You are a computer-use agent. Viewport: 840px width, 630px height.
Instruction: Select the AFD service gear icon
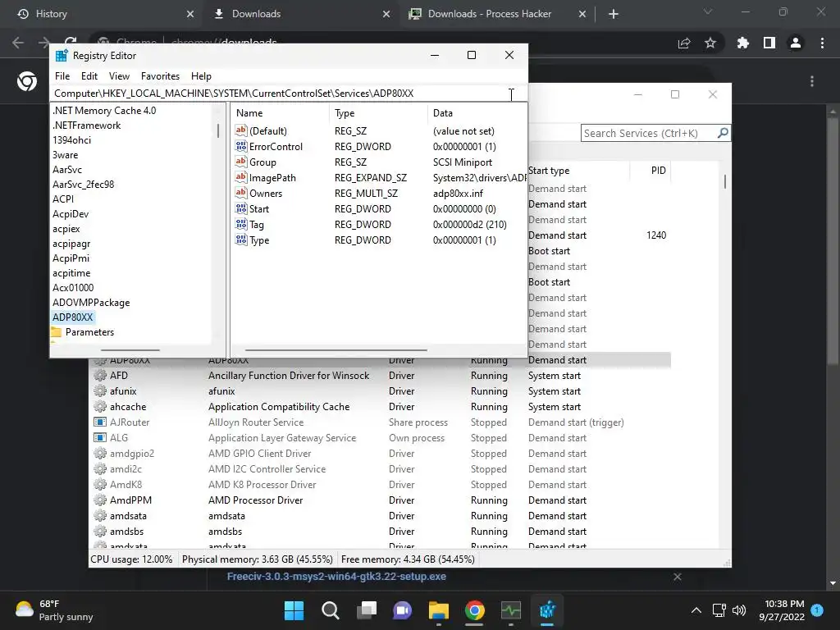click(99, 376)
